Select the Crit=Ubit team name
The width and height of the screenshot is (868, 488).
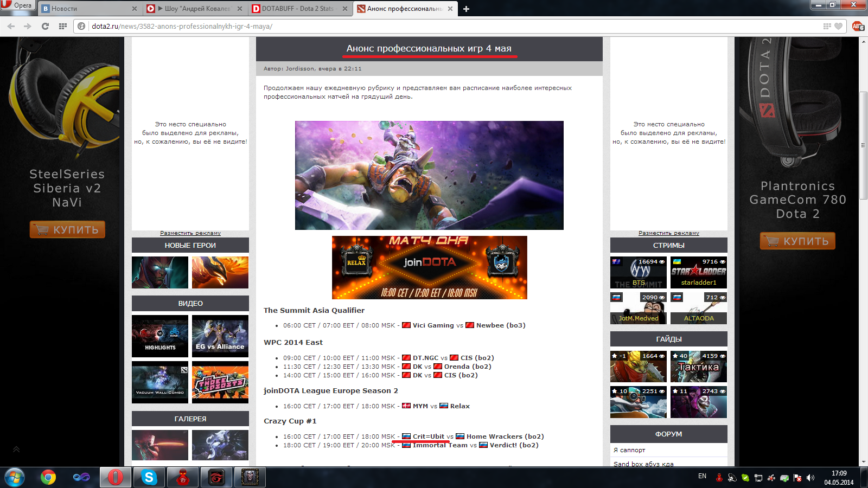coord(428,436)
